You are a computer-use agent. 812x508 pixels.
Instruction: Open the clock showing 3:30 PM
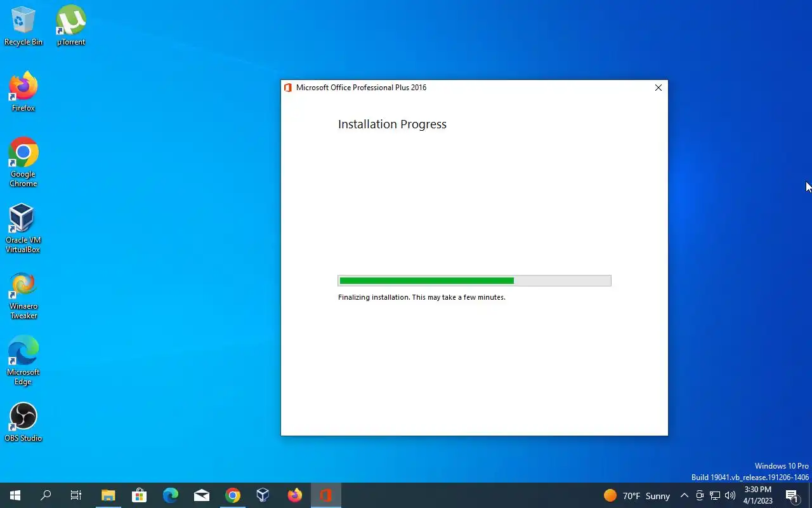(758, 495)
